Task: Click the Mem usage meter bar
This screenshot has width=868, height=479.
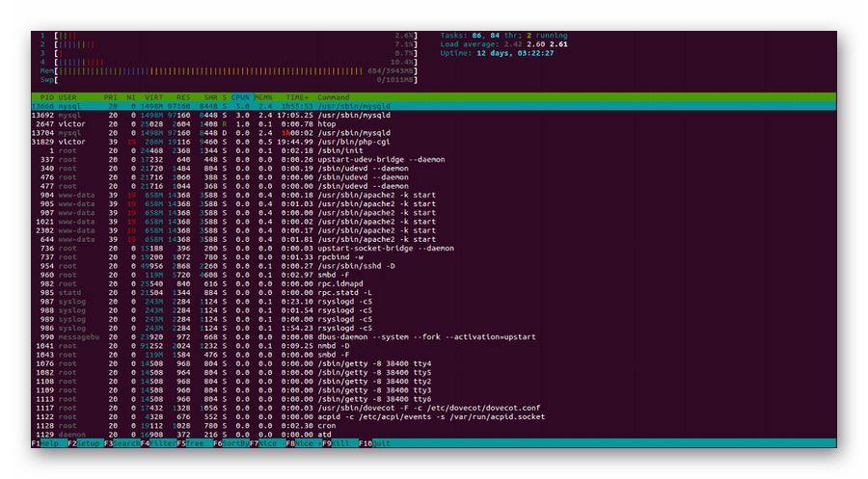Action: tap(229, 70)
